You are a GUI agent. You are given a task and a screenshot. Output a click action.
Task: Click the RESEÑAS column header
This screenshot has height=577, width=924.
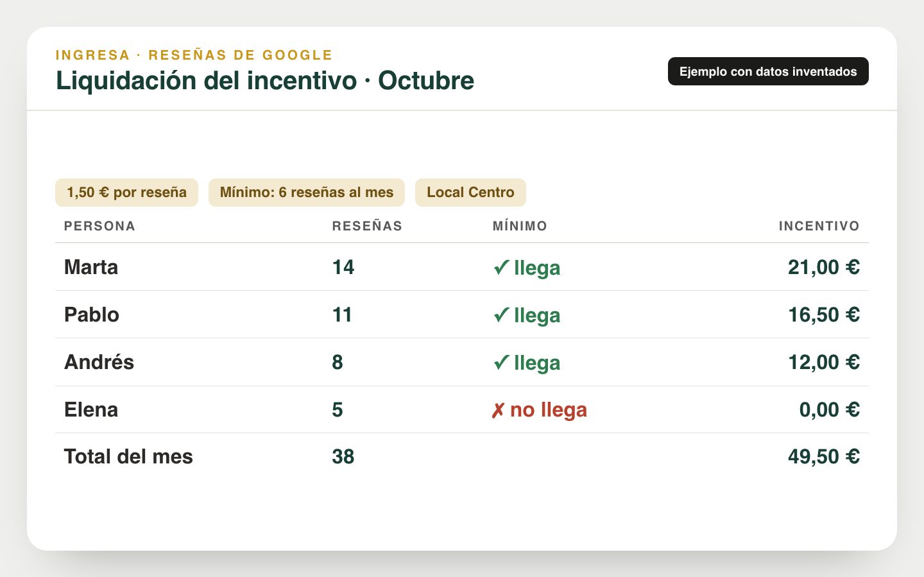tap(367, 226)
